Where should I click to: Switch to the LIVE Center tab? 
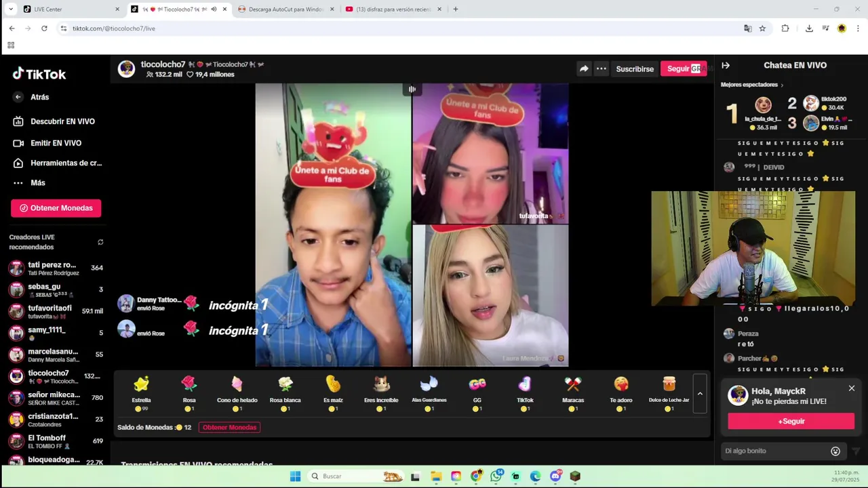71,9
